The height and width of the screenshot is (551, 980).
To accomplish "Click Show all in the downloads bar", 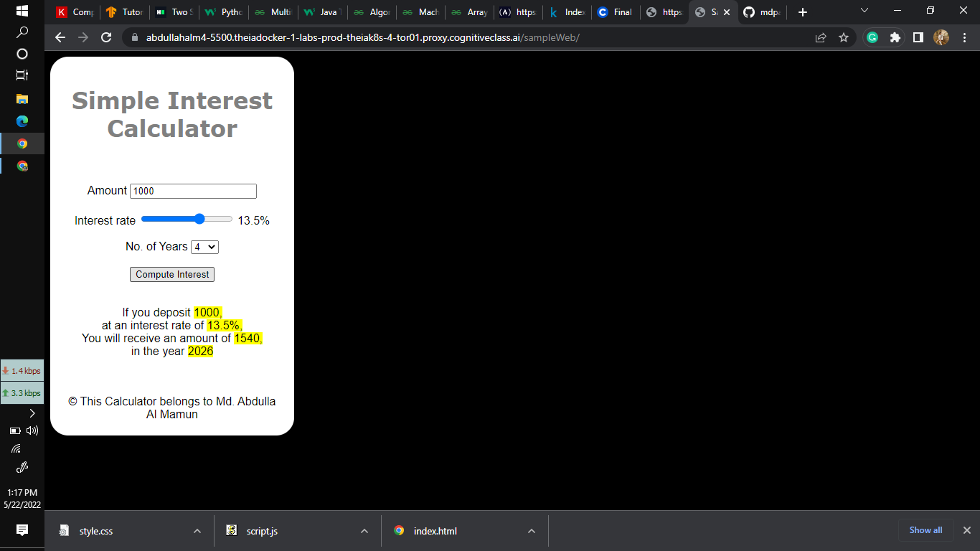I will click(925, 529).
